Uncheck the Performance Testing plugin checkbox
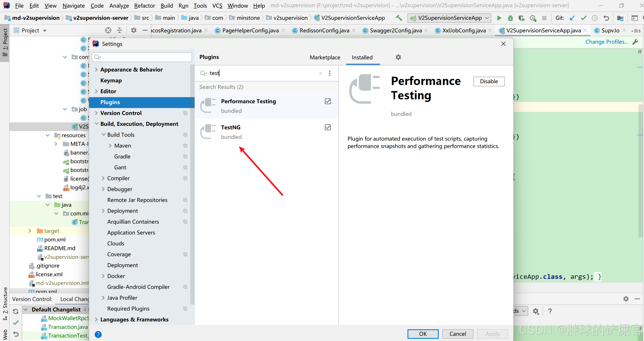This screenshot has height=341, width=644. point(328,101)
